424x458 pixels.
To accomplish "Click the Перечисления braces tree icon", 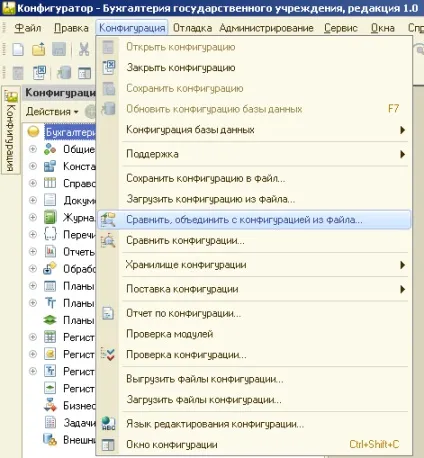I will [x=50, y=234].
